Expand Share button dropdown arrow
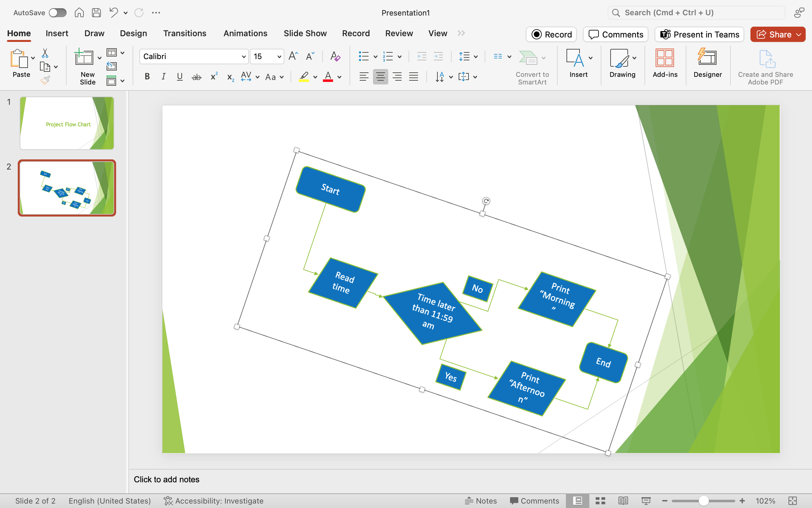This screenshot has width=812, height=508. 799,35
